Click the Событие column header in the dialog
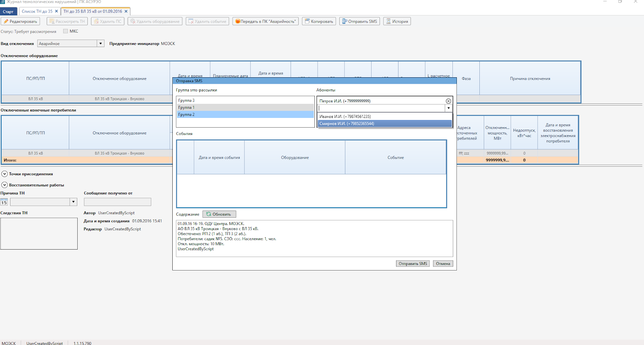This screenshot has height=345, width=644. pyautogui.click(x=396, y=157)
